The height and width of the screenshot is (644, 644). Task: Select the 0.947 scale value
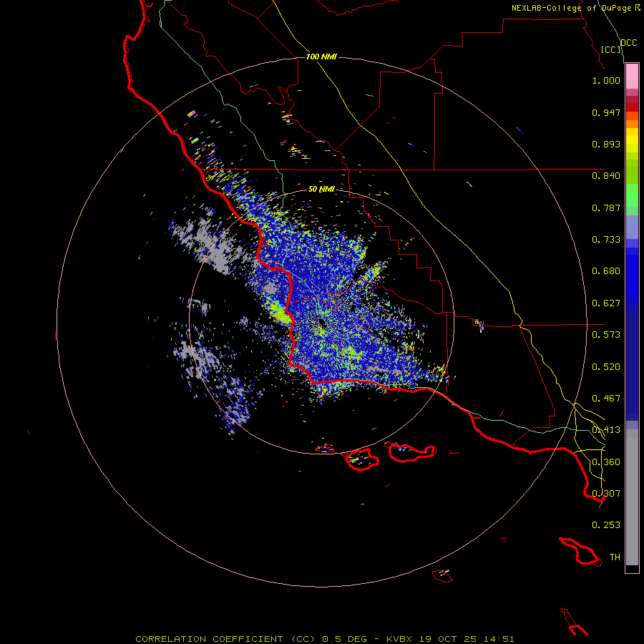pyautogui.click(x=606, y=112)
